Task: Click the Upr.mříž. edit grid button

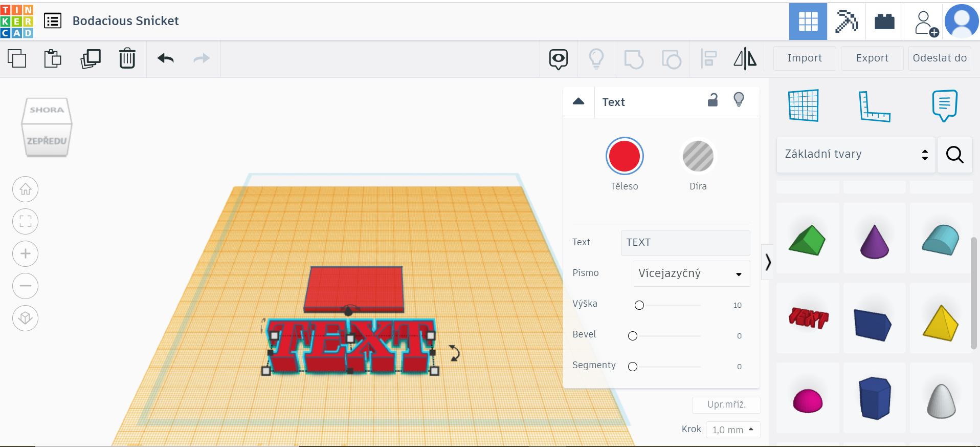Action: point(726,405)
